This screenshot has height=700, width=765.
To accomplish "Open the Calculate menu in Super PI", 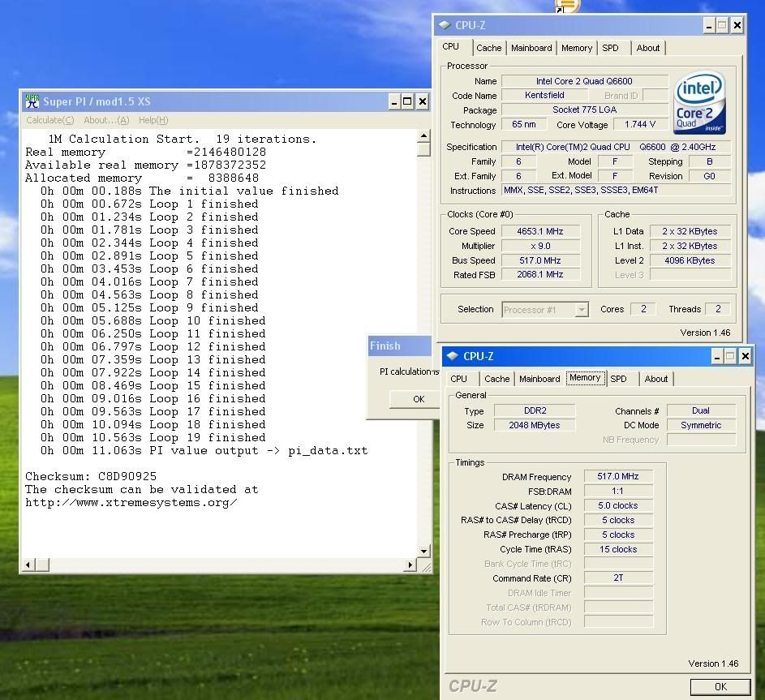I will pos(49,120).
